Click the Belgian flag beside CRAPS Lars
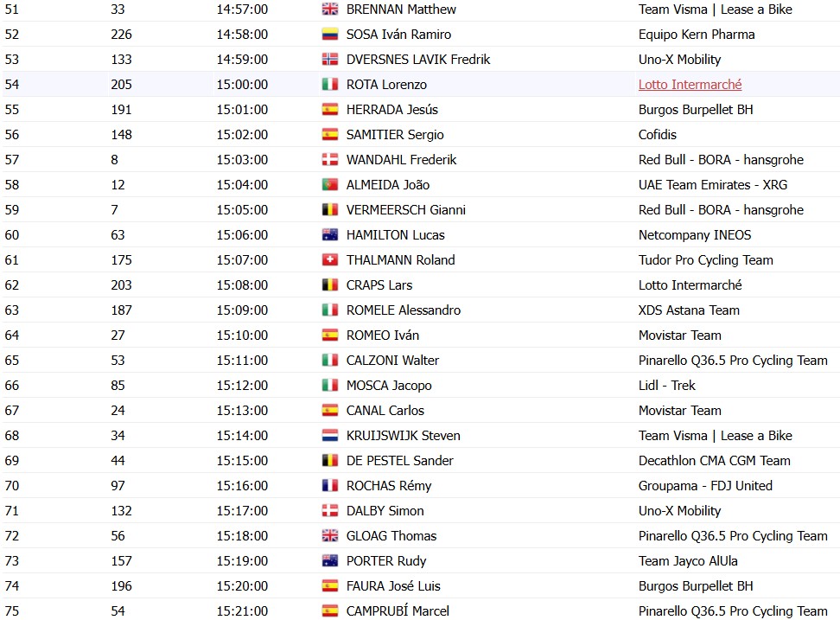Image resolution: width=840 pixels, height=620 pixels. click(330, 285)
